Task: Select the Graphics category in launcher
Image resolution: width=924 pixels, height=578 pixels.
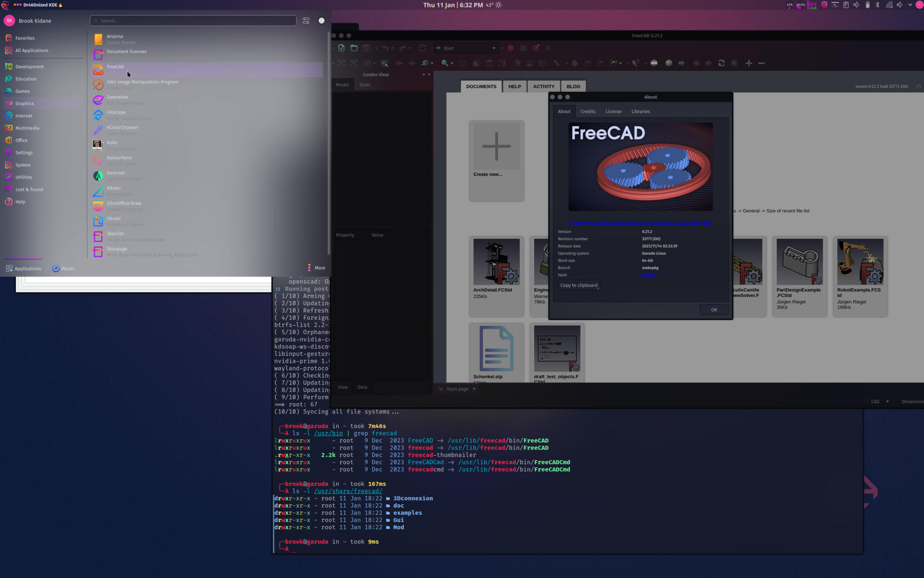Action: coord(43,104)
